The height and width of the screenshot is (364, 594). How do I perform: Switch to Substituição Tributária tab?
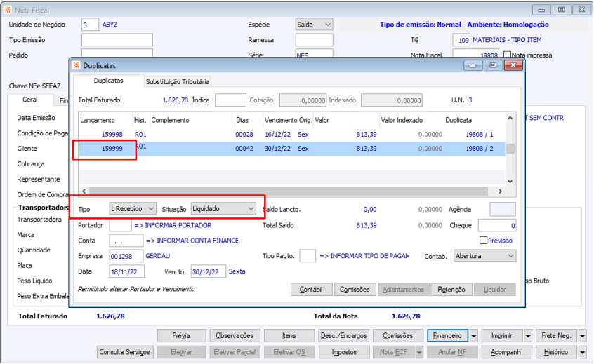coord(178,82)
